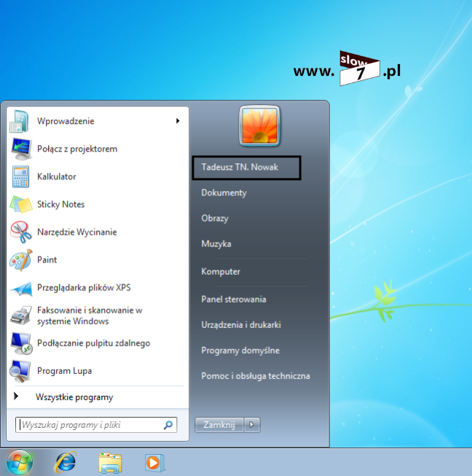472x476 pixels.
Task: Open Dokumenty library link
Action: (x=224, y=192)
